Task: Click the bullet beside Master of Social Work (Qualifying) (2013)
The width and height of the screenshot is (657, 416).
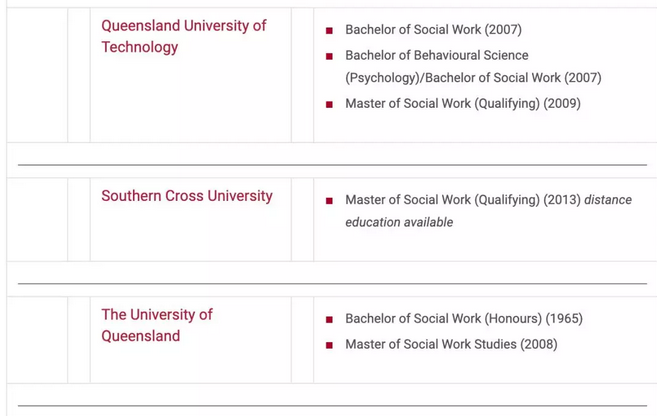Action: [x=329, y=201]
